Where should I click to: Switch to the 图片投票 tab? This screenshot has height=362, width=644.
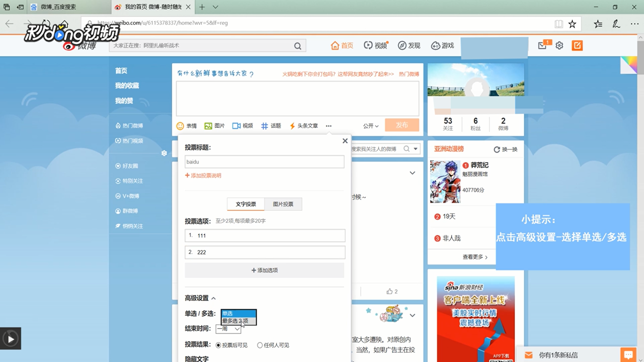[x=282, y=204]
